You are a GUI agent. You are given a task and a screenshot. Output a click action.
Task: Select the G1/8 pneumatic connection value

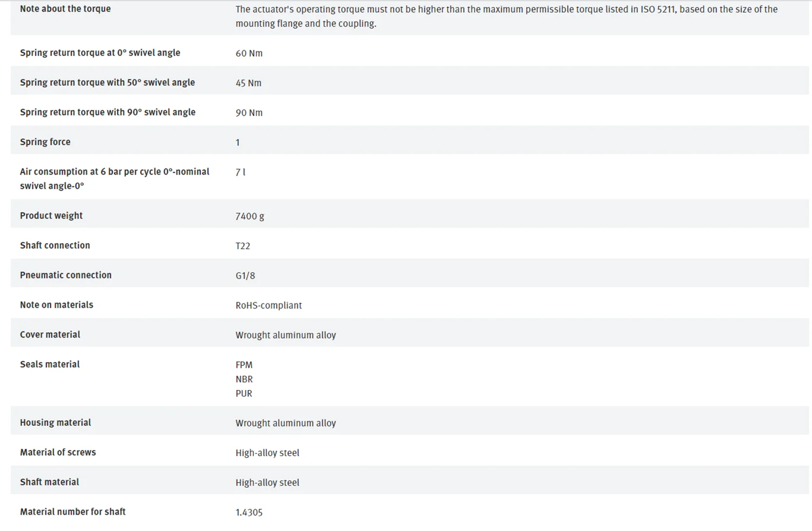[x=245, y=276]
